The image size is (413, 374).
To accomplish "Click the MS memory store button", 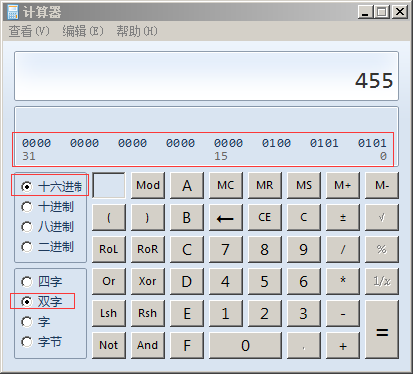I will click(x=304, y=185).
